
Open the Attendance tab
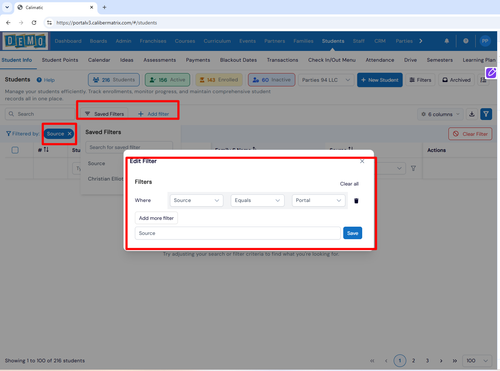click(380, 60)
